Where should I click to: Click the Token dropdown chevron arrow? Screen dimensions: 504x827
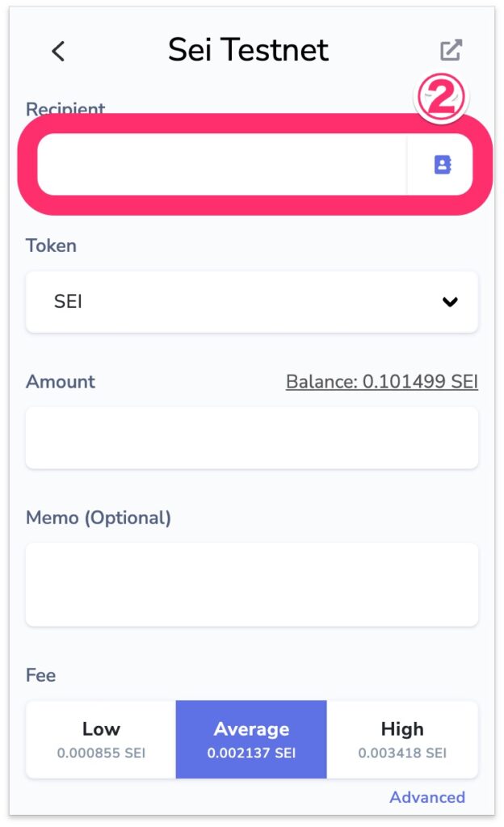pyautogui.click(x=450, y=302)
